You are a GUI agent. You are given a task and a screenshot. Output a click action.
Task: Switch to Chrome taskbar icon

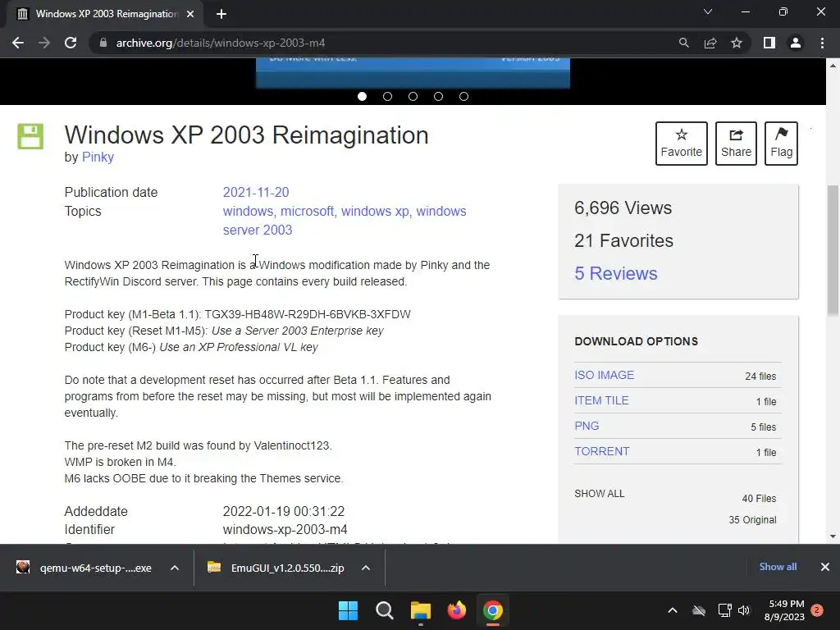pyautogui.click(x=493, y=610)
